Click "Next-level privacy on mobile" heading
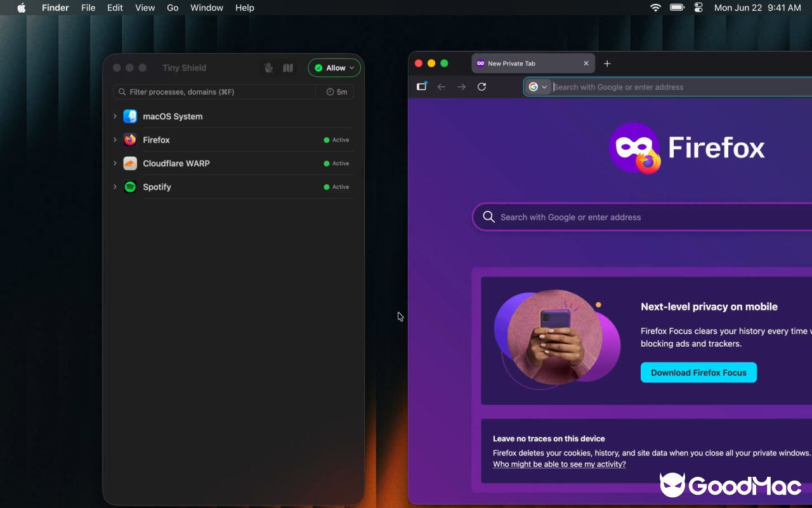Screen dimensions: 812x508 (709, 307)
